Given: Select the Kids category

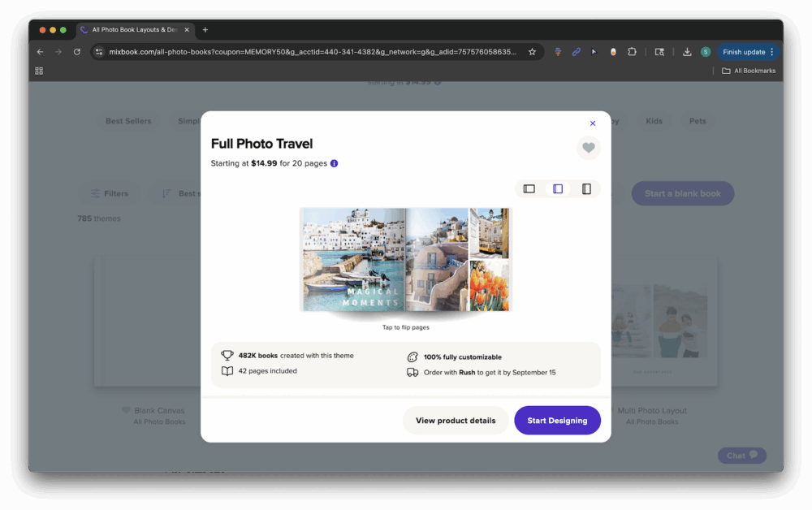Looking at the screenshot, I should click(654, 121).
